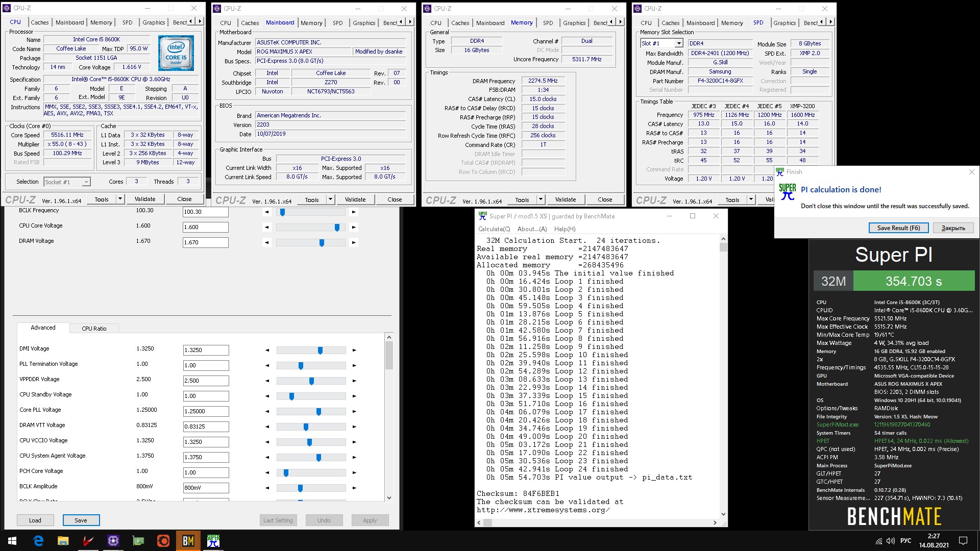The image size is (980, 551).
Task: Click Close in the Memory CPU-Z window
Action: pyautogui.click(x=605, y=199)
